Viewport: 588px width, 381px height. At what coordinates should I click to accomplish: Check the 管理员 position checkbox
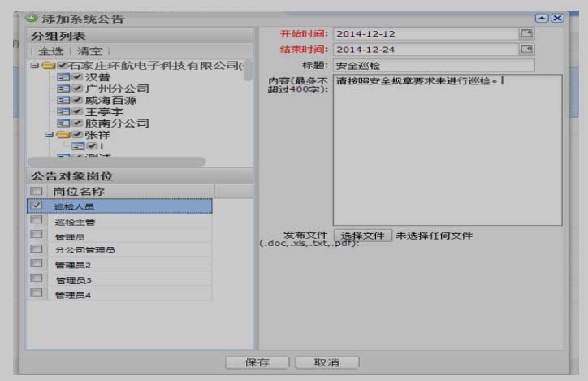(37, 235)
